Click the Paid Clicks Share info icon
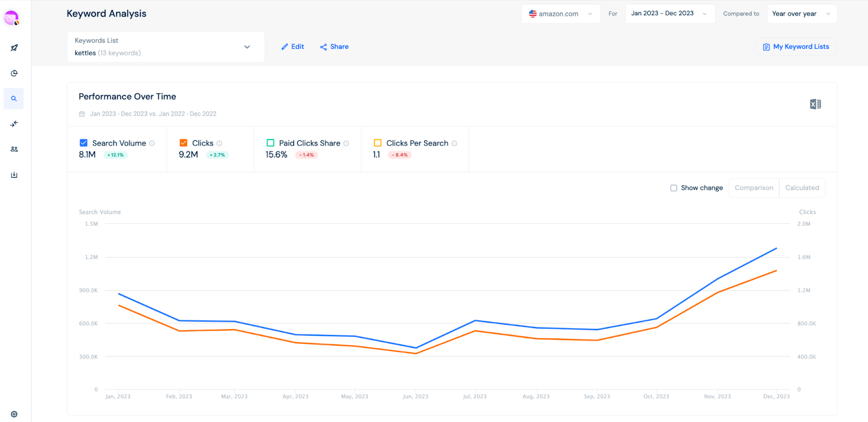This screenshot has height=422, width=868. click(x=346, y=143)
